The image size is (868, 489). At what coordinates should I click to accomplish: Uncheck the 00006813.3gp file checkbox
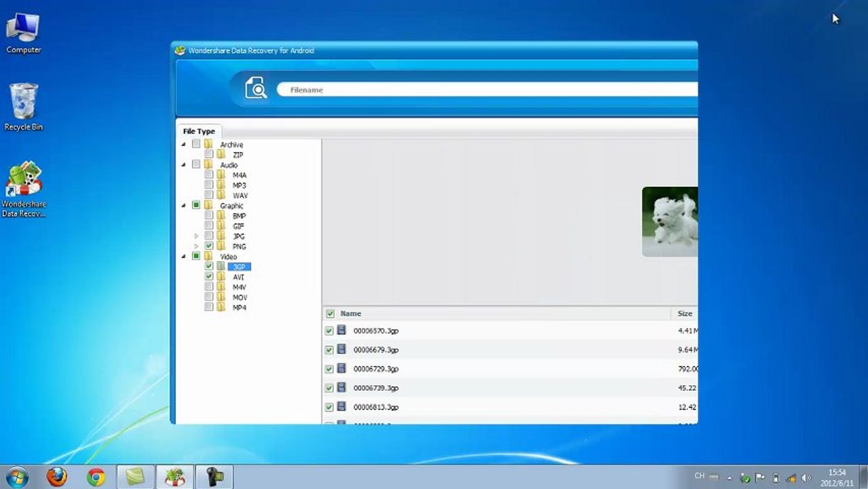[x=329, y=407]
